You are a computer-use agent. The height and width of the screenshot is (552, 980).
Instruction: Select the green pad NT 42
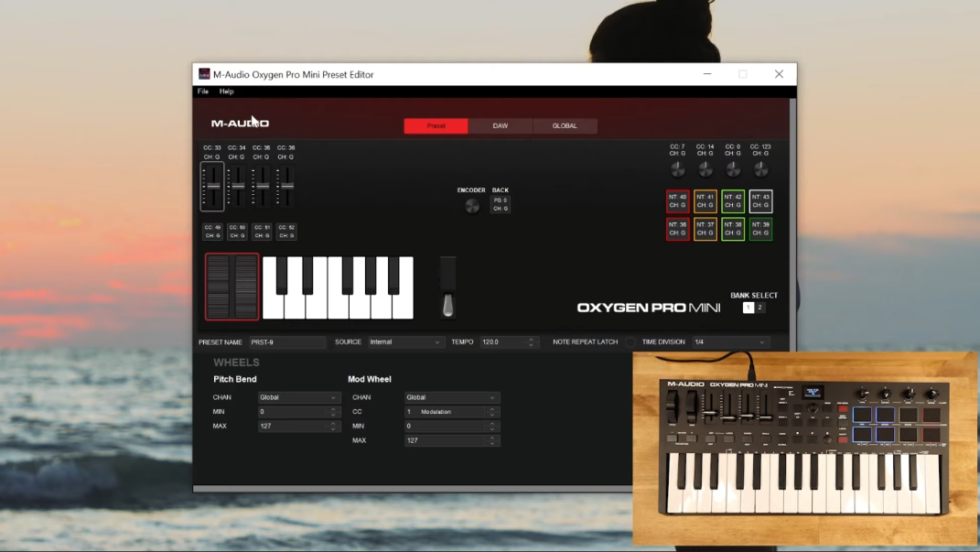click(733, 201)
